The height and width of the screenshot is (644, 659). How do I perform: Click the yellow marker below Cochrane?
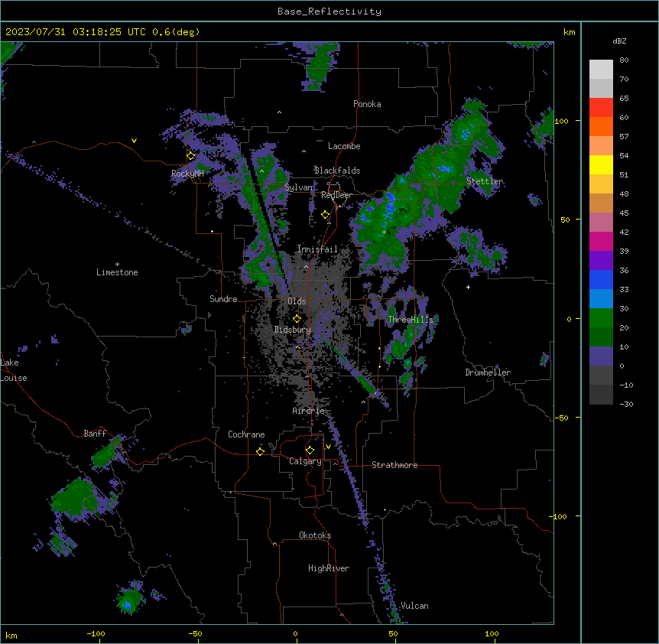click(260, 451)
